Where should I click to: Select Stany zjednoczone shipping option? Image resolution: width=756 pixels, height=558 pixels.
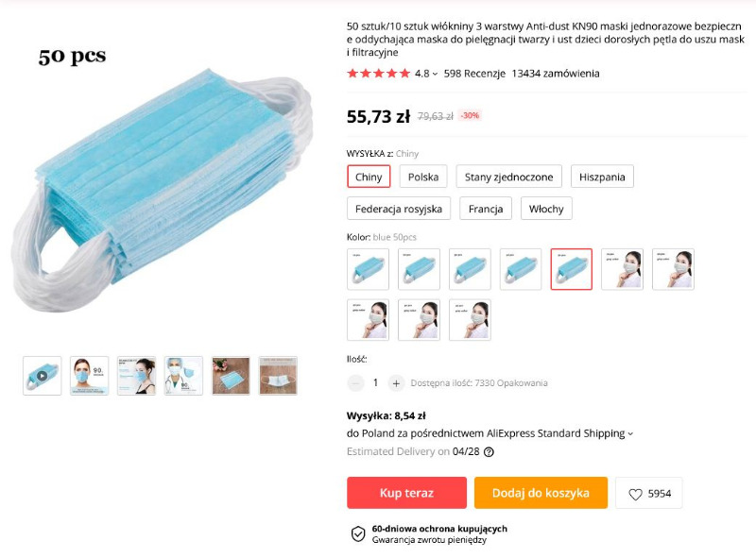point(510,177)
